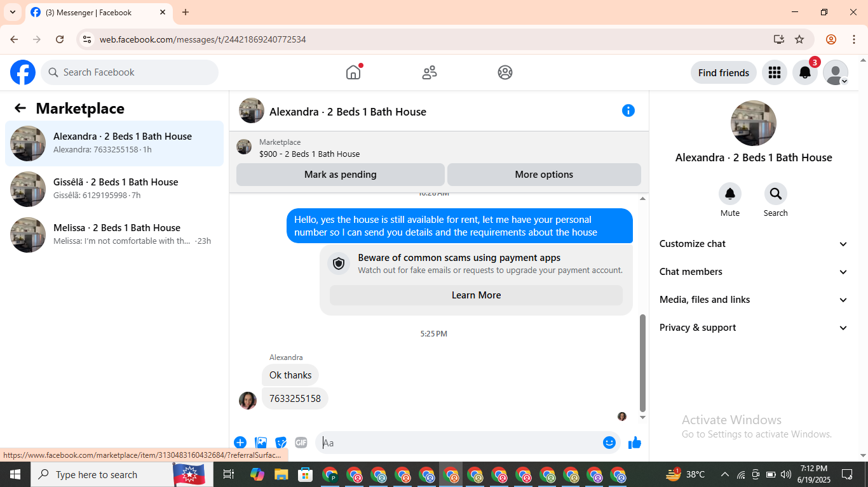Click the message bubble 7633255158
Screen dimensions: 868x487
coord(295,399)
